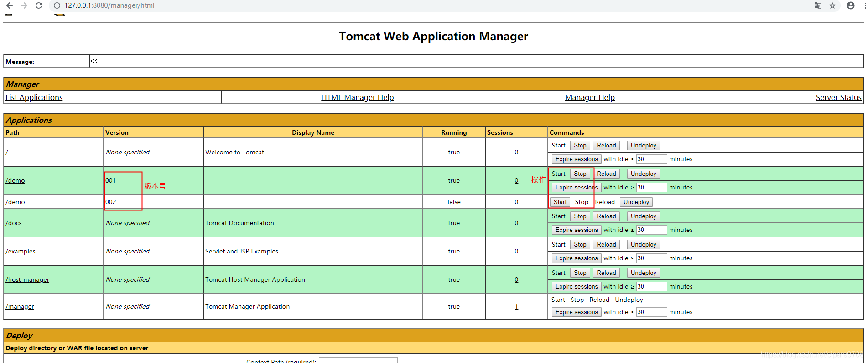
Task: Open the /demo link for version 002
Action: 15,202
